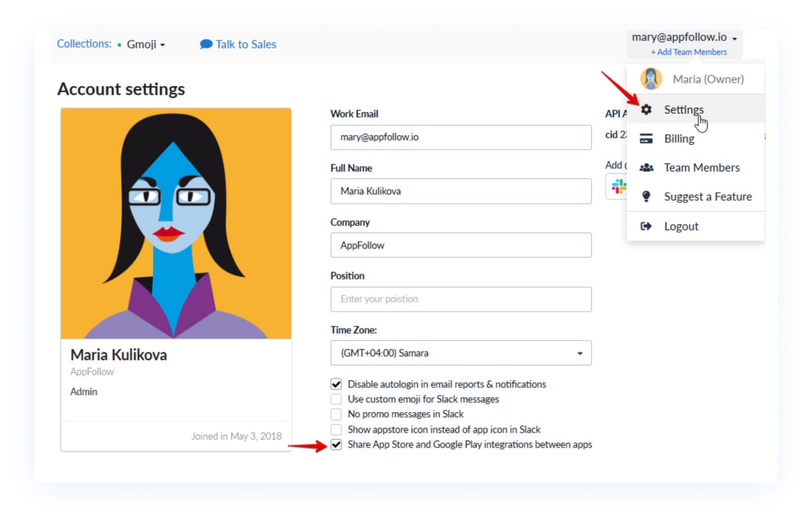The width and height of the screenshot is (812, 523).
Task: Click the large profile picture of Maria Kulikova
Action: tap(176, 223)
